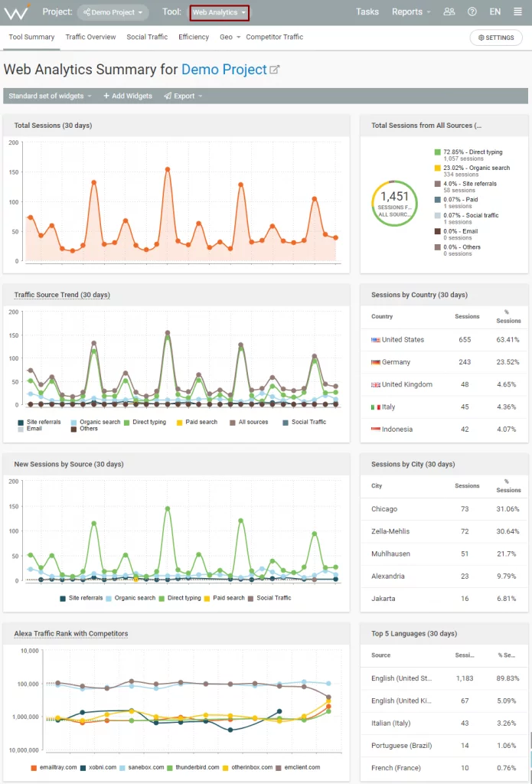
Task: Click Traffic Source Trend widget title
Action: point(62,295)
